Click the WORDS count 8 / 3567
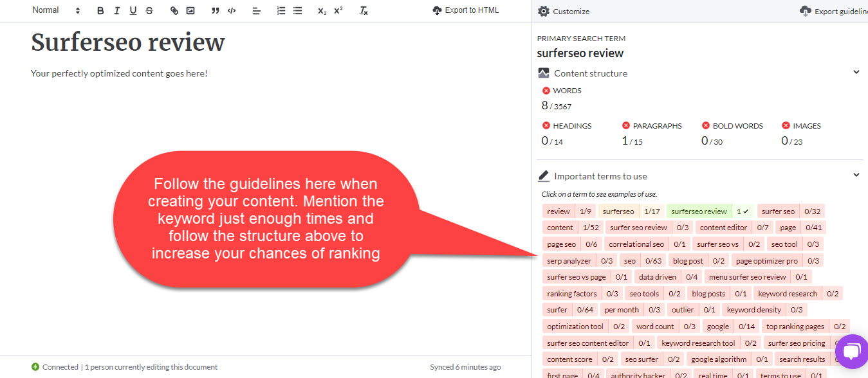Image resolution: width=868 pixels, height=378 pixels. 557,106
